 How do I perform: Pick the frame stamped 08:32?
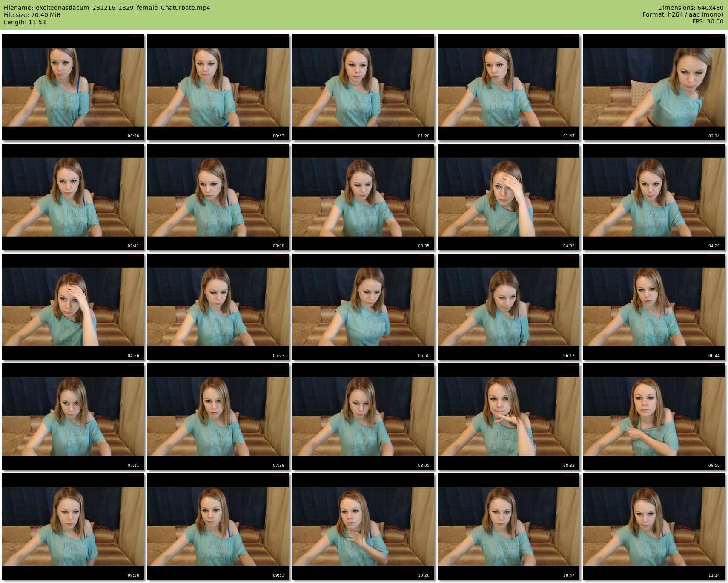coord(509,417)
